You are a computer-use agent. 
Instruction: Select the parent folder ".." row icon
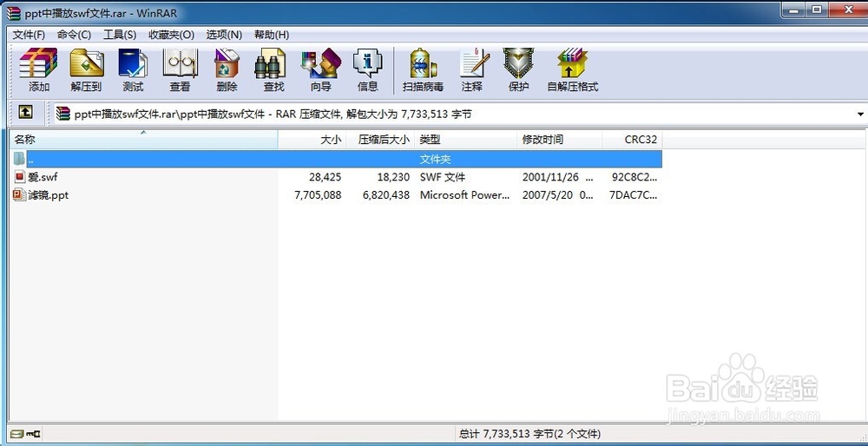(x=19, y=159)
